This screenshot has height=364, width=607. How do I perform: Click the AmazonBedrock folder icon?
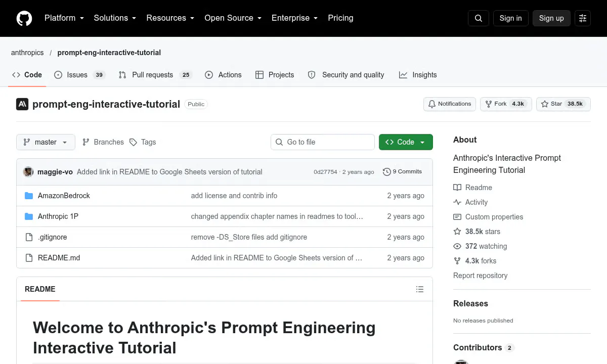29,196
